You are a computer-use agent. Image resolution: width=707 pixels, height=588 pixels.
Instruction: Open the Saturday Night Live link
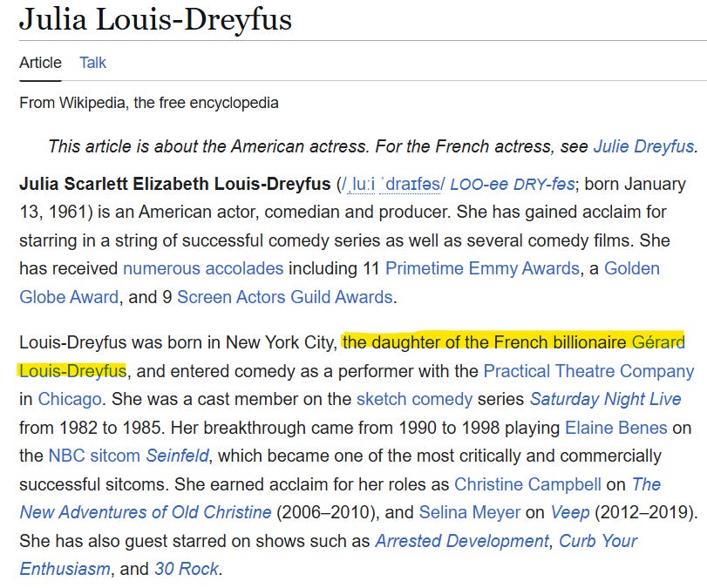(605, 399)
